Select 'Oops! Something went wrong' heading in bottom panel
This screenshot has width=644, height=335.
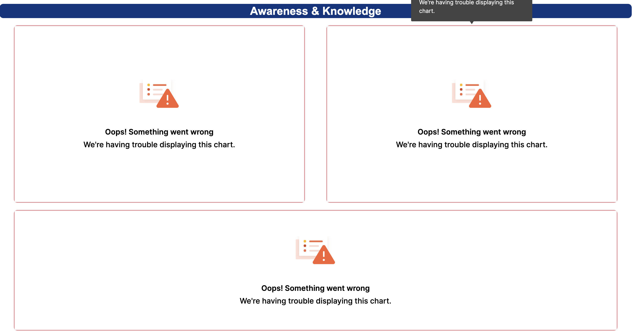pyautogui.click(x=315, y=288)
